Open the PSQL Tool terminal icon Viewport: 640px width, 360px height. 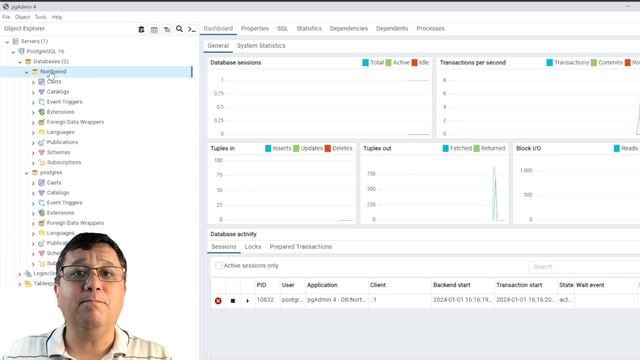tap(192, 29)
